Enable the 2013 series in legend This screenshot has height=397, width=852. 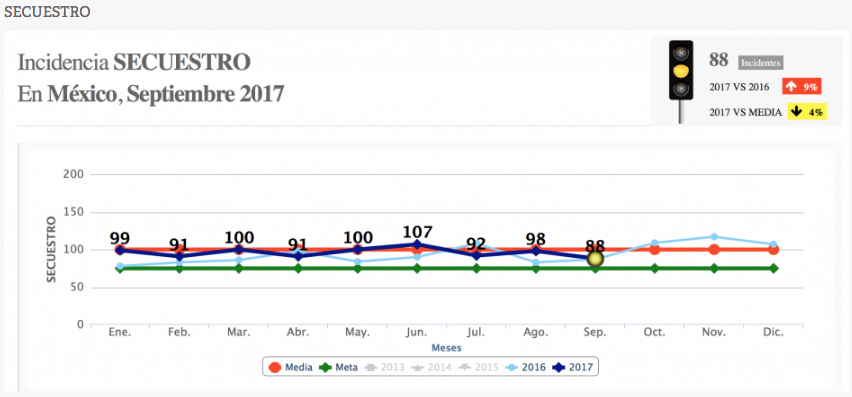[x=384, y=367]
